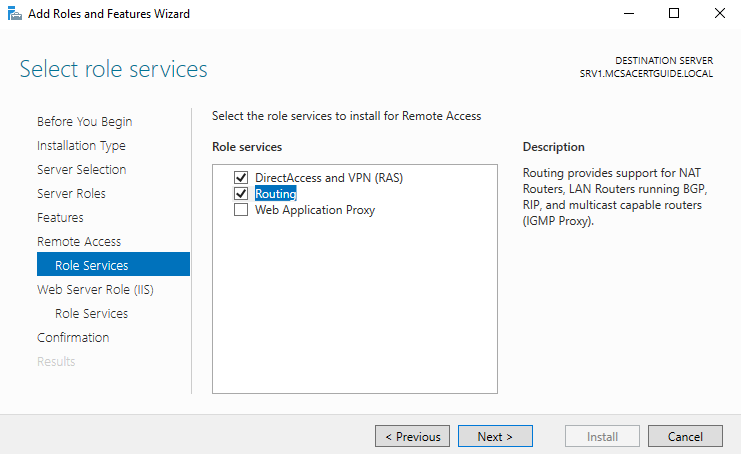Go to the Remote Access page
Image resolution: width=741 pixels, height=454 pixels.
[79, 242]
